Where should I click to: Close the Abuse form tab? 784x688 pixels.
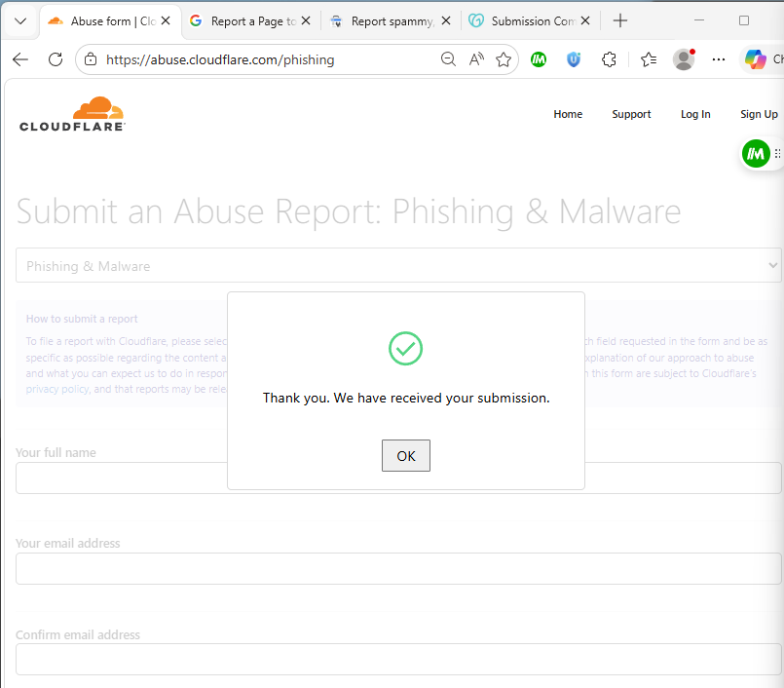coord(166,21)
